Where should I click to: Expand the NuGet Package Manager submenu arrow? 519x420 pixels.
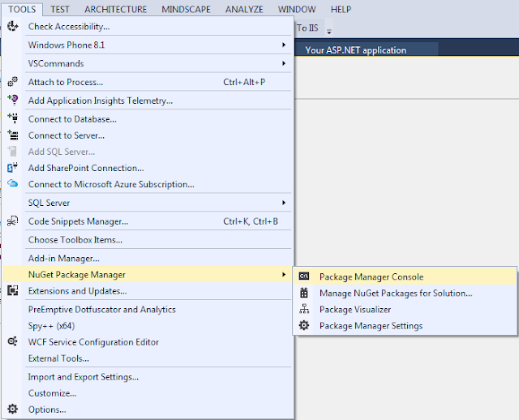coord(284,274)
